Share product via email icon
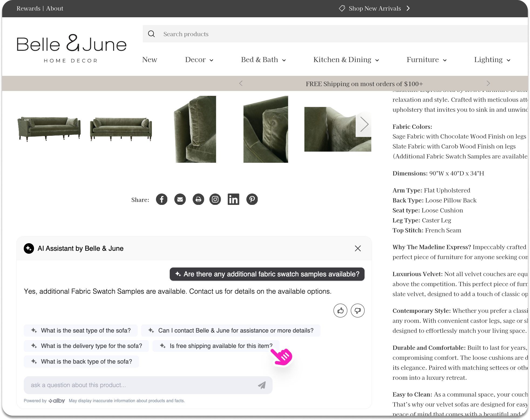The height and width of the screenshot is (420, 530). [x=180, y=199]
